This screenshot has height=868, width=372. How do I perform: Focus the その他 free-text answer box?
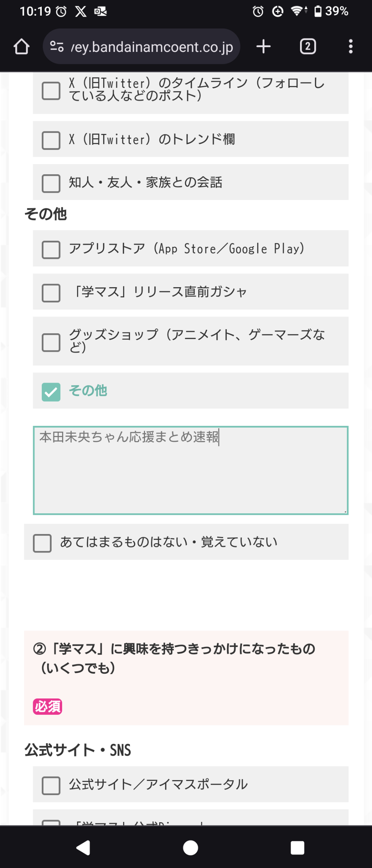point(190,470)
